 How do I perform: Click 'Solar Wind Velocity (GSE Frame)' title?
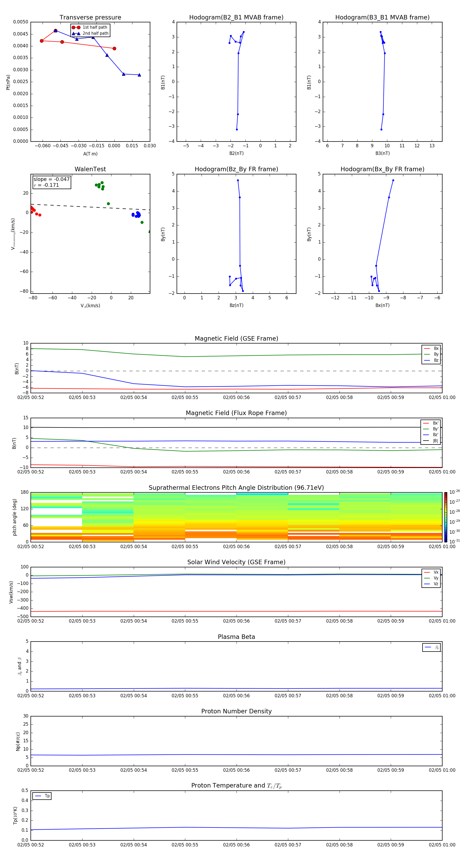tap(236, 562)
